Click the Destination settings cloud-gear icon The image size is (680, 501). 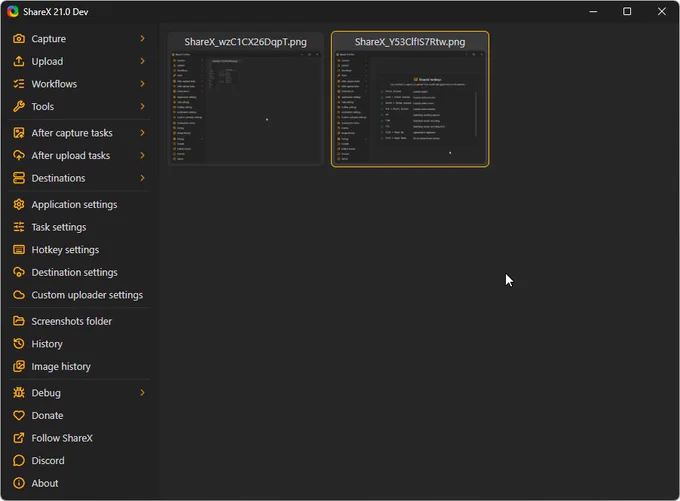click(x=19, y=272)
